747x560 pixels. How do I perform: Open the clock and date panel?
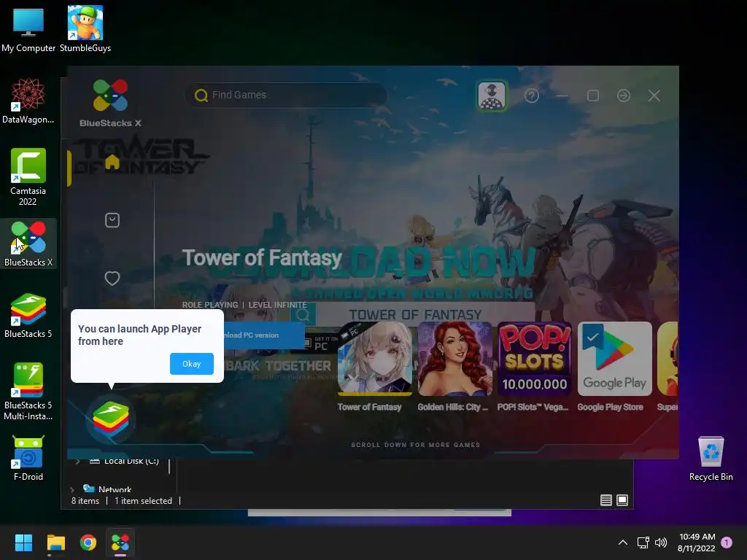(697, 542)
